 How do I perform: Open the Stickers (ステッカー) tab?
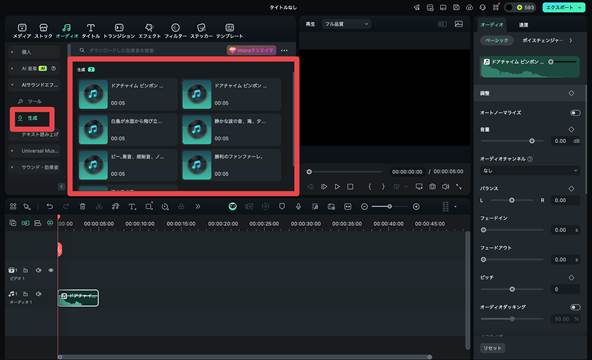201,31
